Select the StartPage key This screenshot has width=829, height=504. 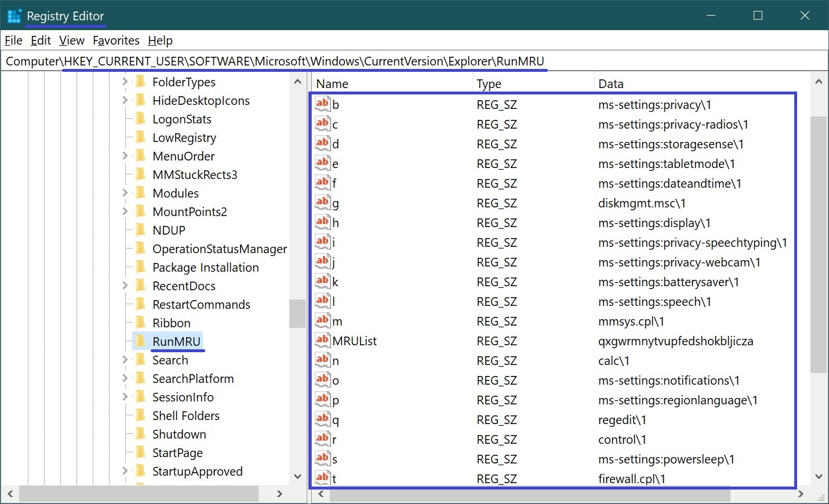pos(177,452)
